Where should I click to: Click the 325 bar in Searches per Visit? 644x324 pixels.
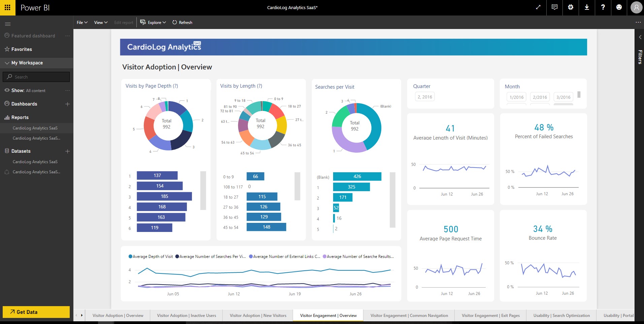352,187
